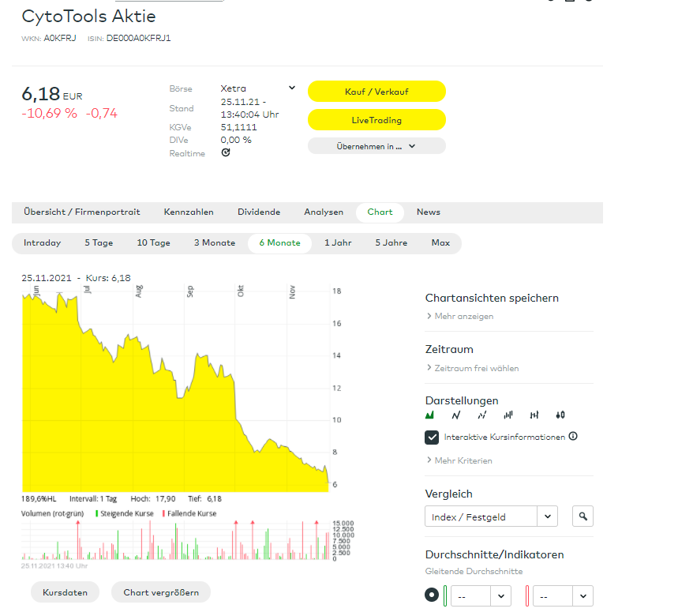
Task: Select the 6 Monate time range
Action: [x=279, y=243]
